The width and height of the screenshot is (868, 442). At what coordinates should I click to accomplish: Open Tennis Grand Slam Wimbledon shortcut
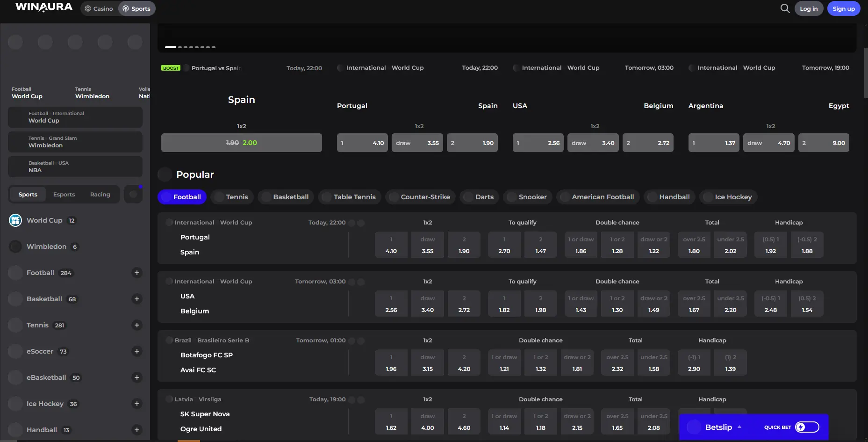[75, 142]
